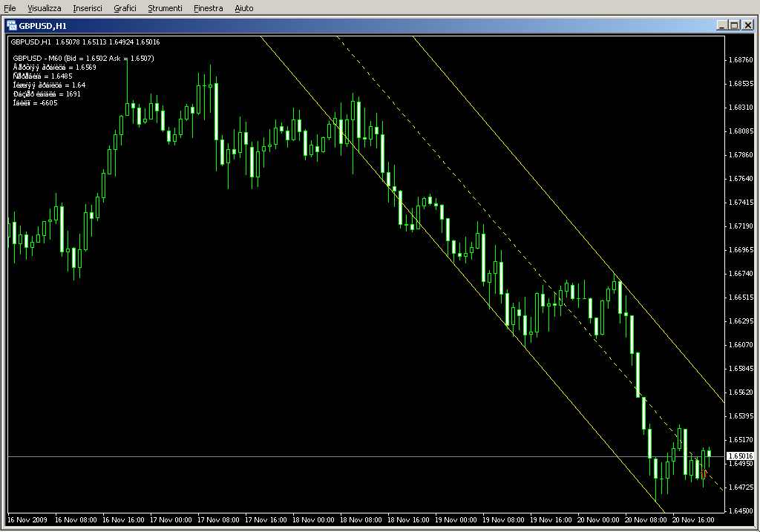Click the 20 Nov 16:00 time label
The width and height of the screenshot is (760, 532).
tap(693, 520)
